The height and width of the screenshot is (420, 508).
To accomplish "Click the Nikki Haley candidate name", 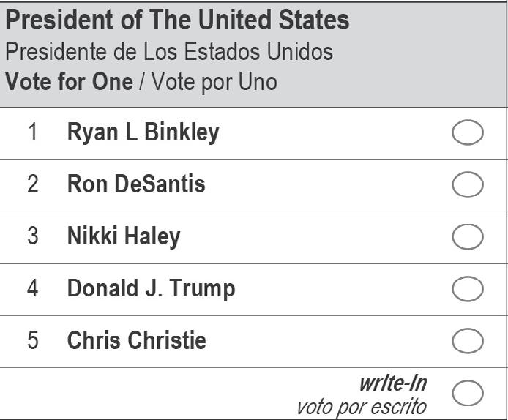I will [x=124, y=236].
